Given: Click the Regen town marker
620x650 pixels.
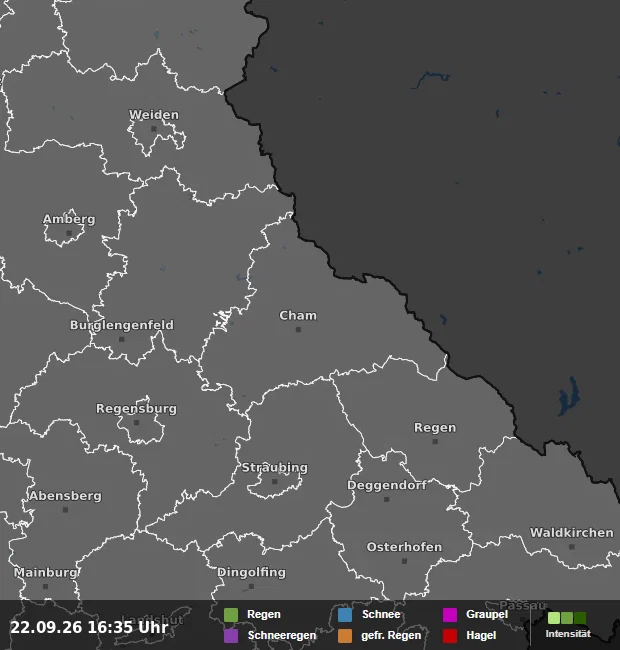Looking at the screenshot, I should (x=435, y=442).
